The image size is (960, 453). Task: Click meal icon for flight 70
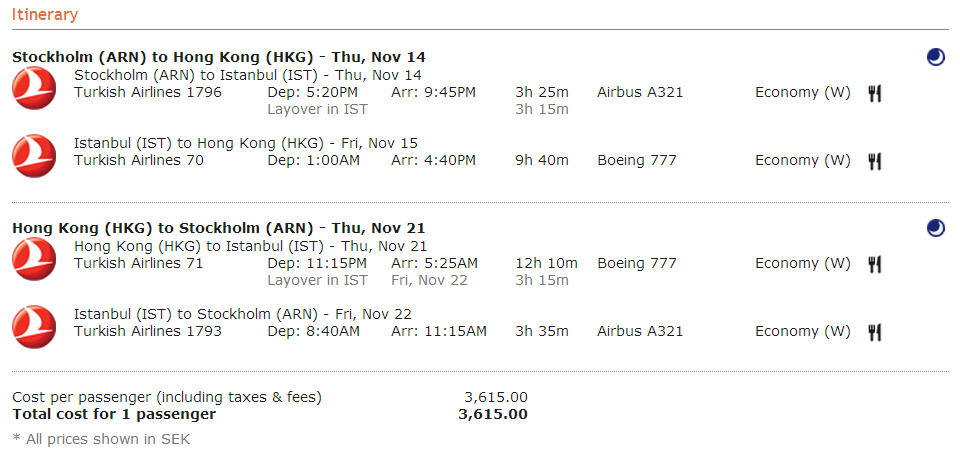875,161
